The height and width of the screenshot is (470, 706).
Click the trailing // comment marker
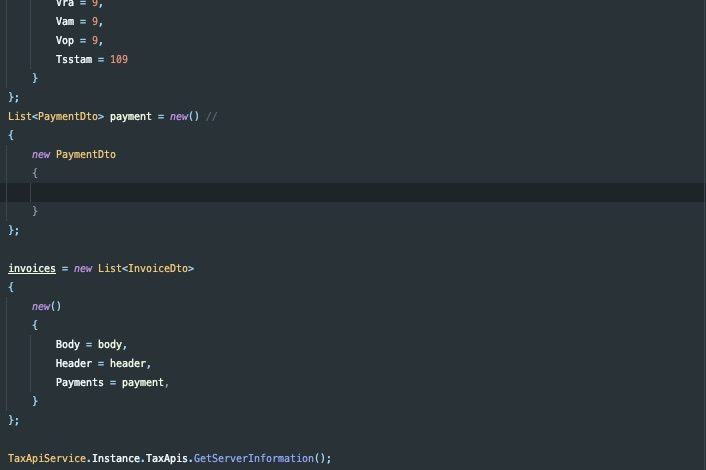pos(211,116)
